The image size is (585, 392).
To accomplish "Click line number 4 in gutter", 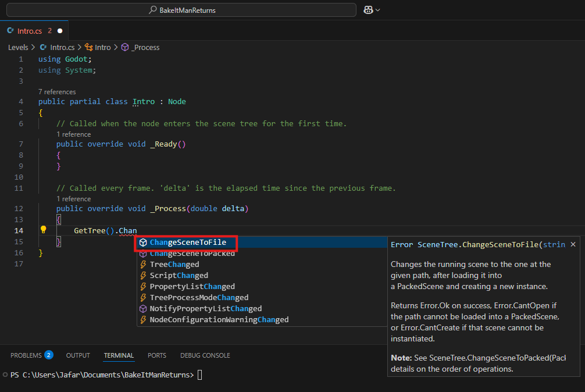I will click(21, 101).
